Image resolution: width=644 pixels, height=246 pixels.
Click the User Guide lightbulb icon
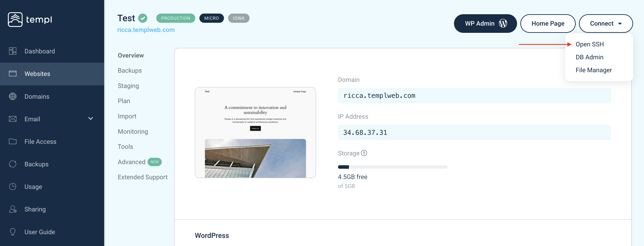point(13,232)
